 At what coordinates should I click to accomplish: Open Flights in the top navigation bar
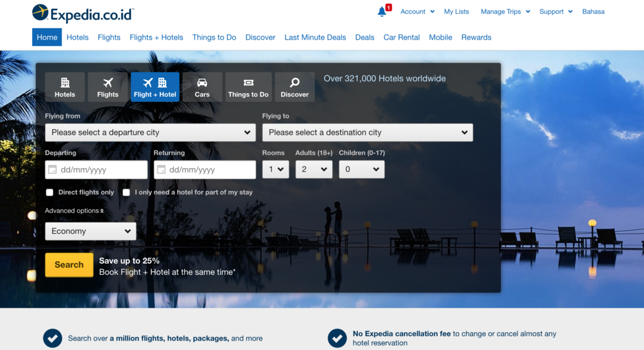tap(109, 37)
